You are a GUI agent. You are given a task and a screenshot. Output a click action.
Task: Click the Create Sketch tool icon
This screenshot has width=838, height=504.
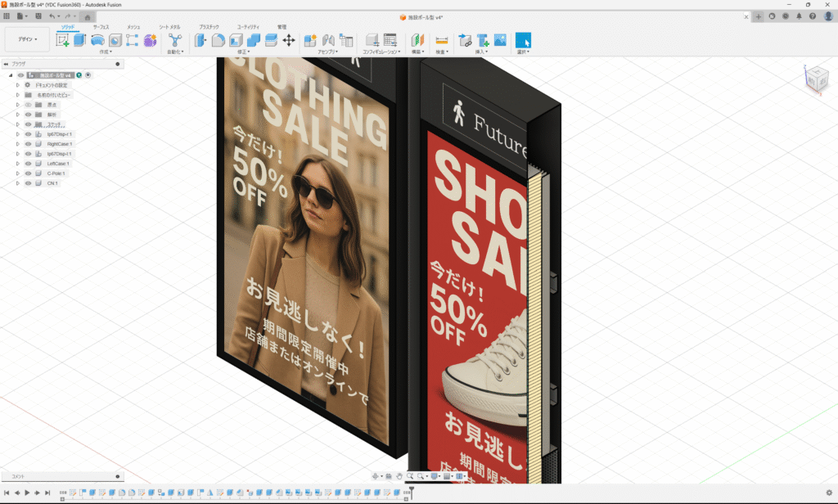[x=62, y=40]
